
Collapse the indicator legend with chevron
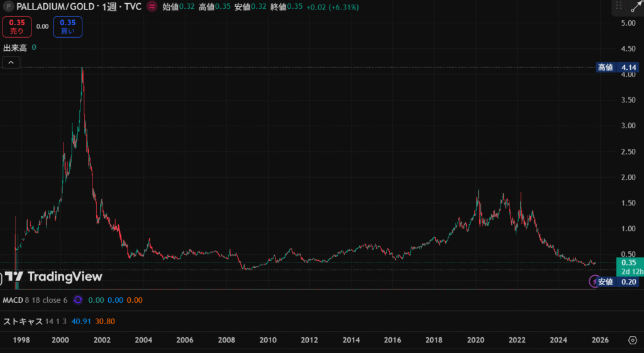click(x=11, y=62)
